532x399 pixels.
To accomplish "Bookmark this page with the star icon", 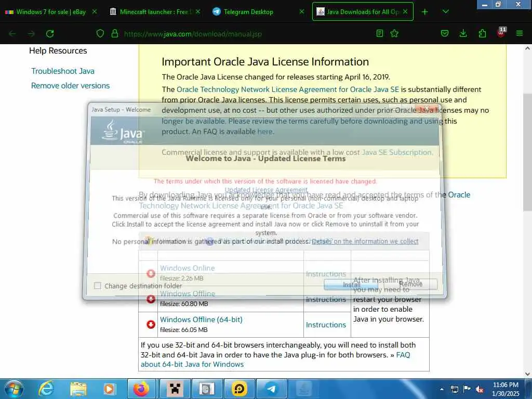I will [x=394, y=34].
